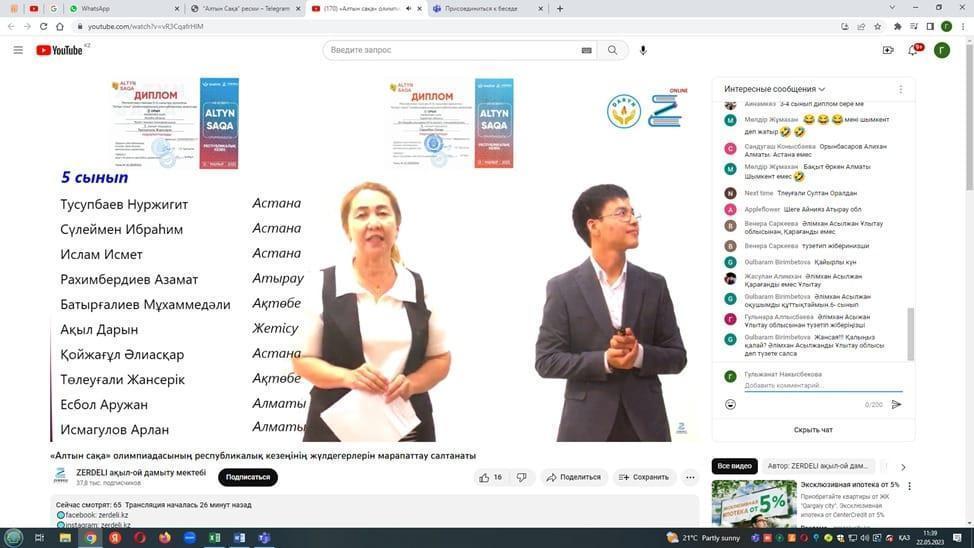Click the chat scrollbar thumb
The height and width of the screenshot is (548, 974).
[x=910, y=333]
